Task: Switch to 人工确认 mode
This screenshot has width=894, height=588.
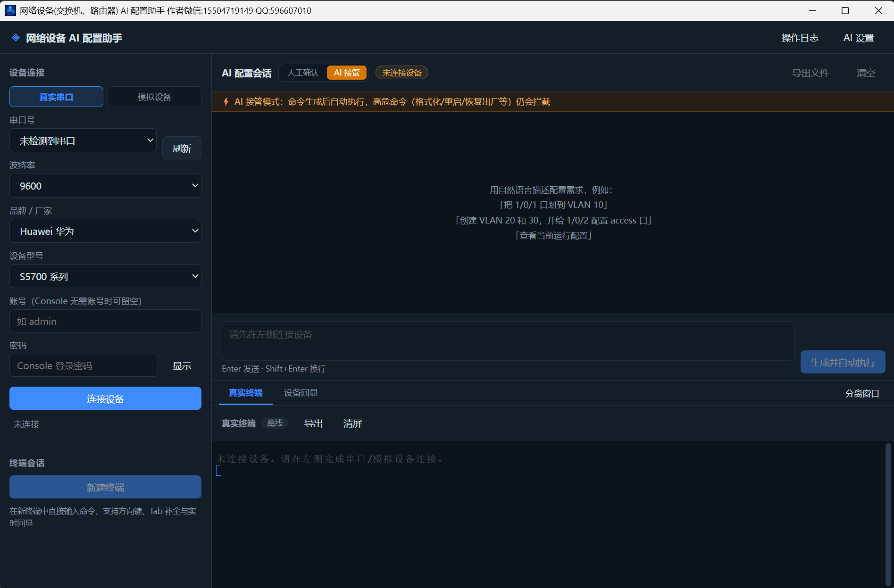Action: pyautogui.click(x=303, y=73)
